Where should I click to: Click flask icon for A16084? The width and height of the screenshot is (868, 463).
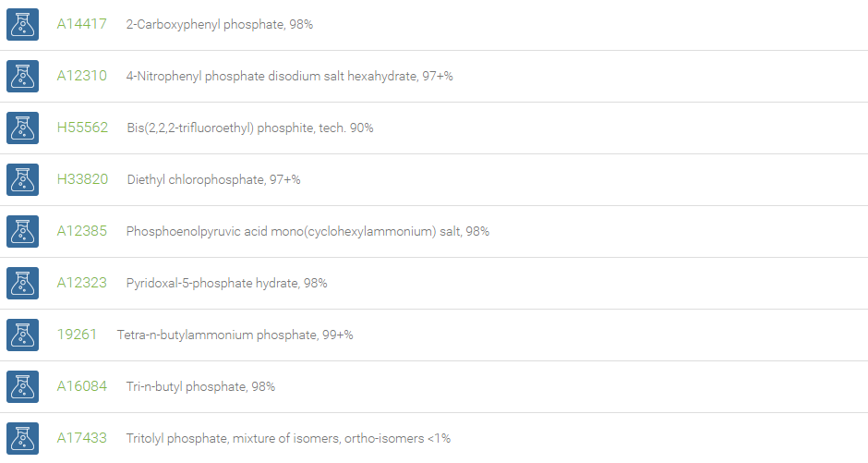(x=23, y=386)
